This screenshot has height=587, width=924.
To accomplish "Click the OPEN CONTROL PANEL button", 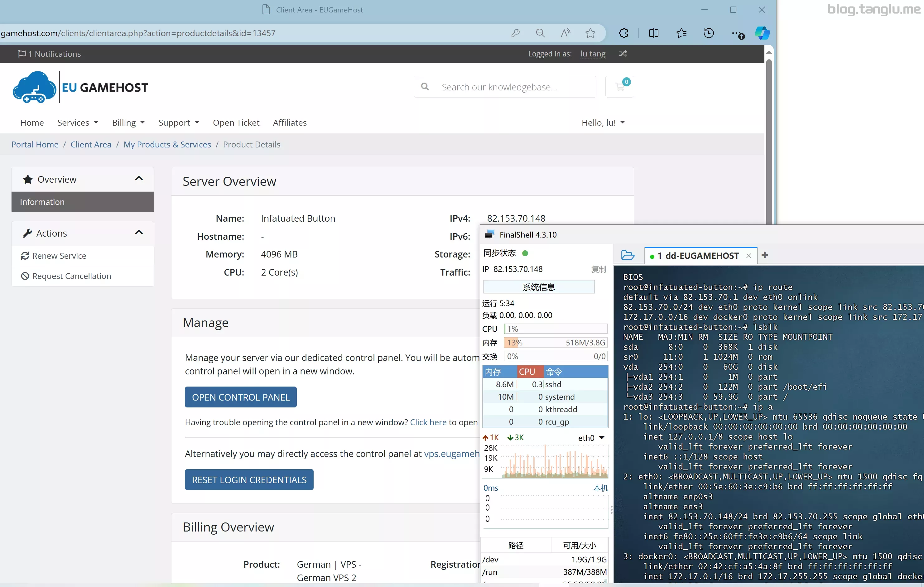I will pos(241,397).
